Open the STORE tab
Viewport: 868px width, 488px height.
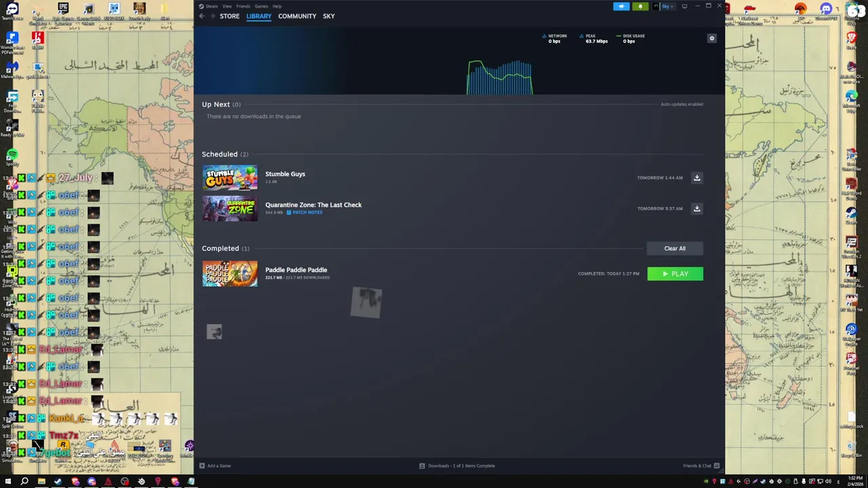tap(229, 16)
